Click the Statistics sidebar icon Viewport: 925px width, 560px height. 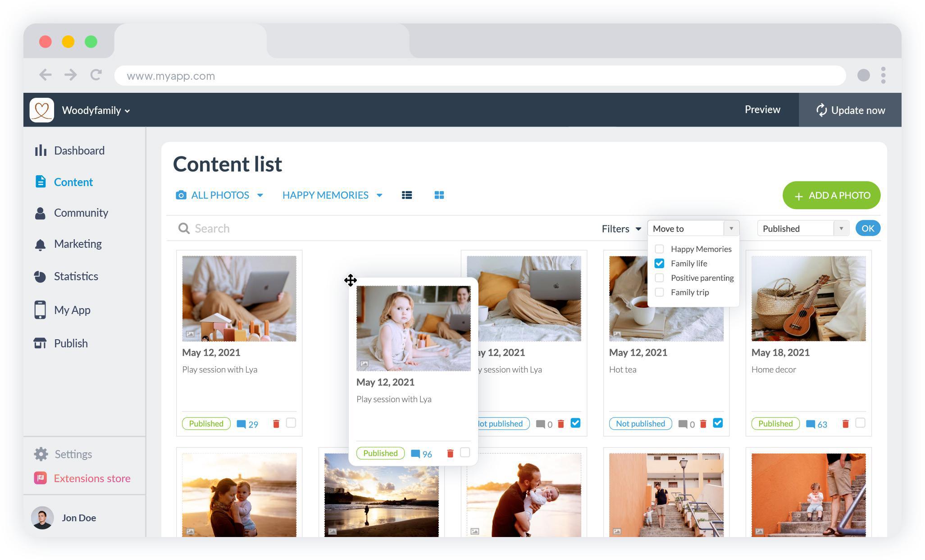[x=40, y=275]
